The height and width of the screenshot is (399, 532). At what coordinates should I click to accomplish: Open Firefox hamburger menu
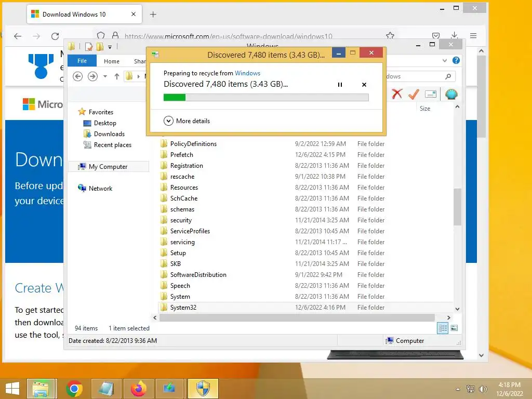[473, 36]
